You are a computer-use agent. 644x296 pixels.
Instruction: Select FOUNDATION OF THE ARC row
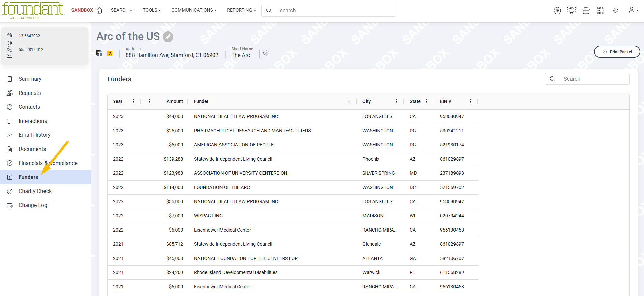pyautogui.click(x=293, y=187)
